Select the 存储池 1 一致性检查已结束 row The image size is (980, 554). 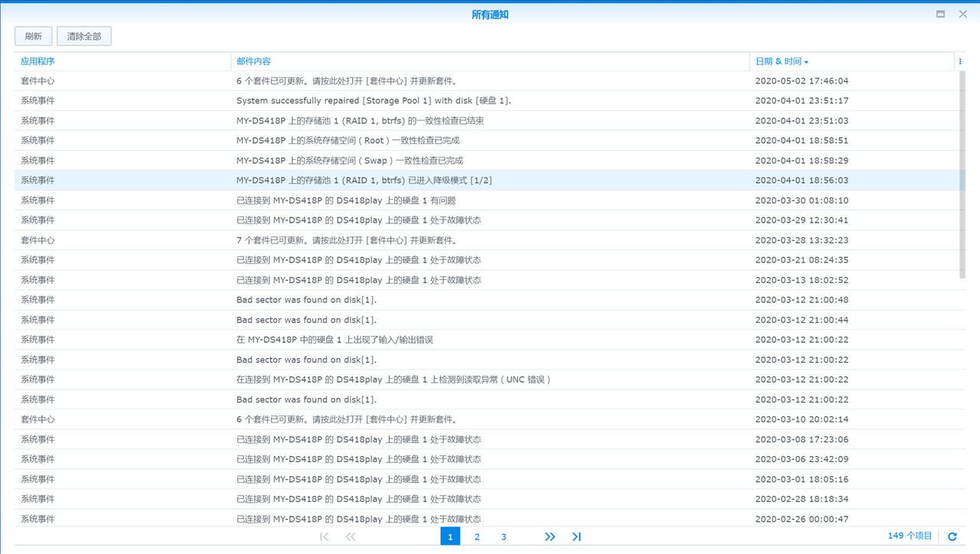486,120
